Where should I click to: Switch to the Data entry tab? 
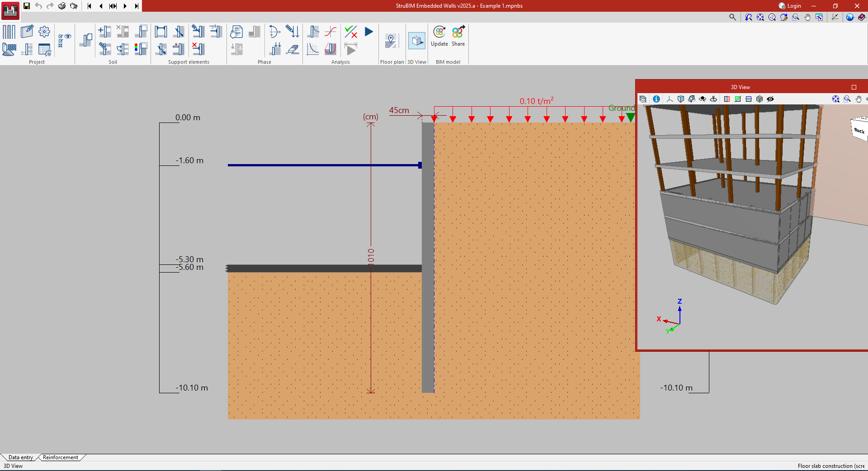point(20,457)
